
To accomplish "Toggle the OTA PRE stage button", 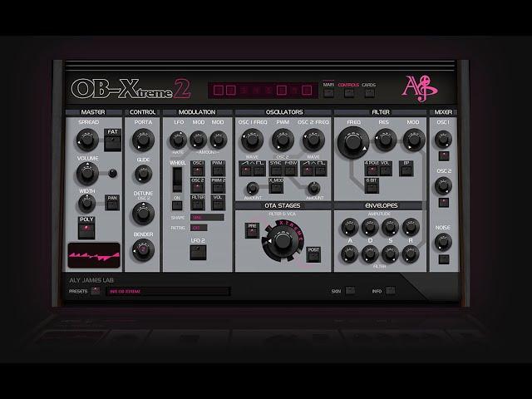I will 252,231.
